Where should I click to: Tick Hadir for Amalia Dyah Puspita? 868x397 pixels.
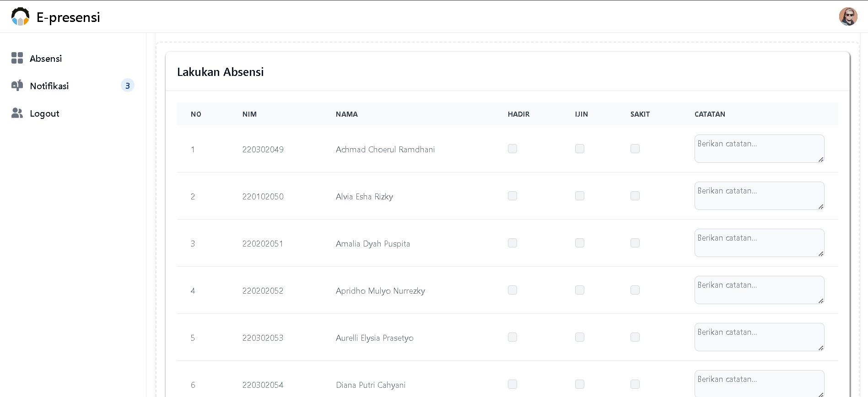point(512,243)
